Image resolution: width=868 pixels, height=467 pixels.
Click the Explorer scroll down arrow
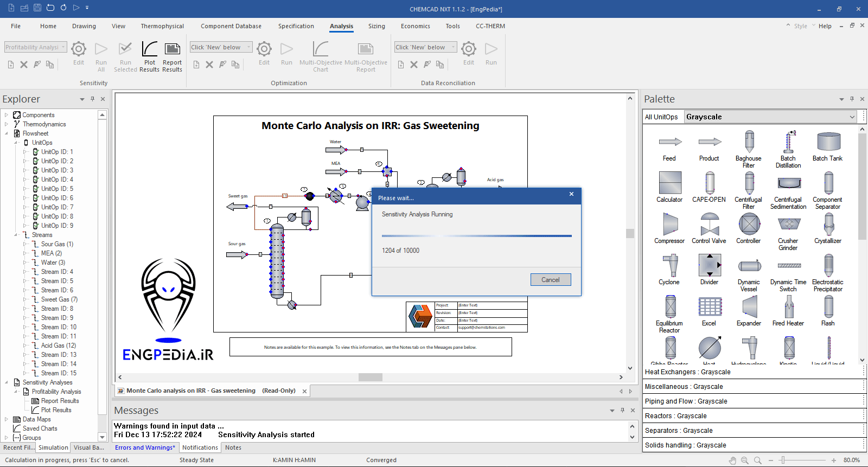102,437
